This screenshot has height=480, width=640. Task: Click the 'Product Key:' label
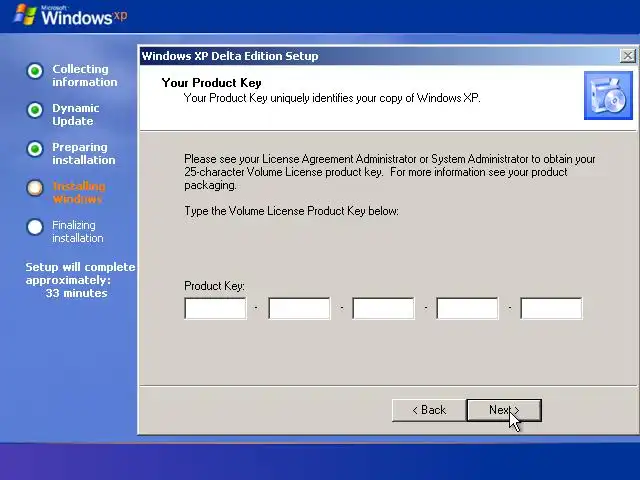[214, 286]
